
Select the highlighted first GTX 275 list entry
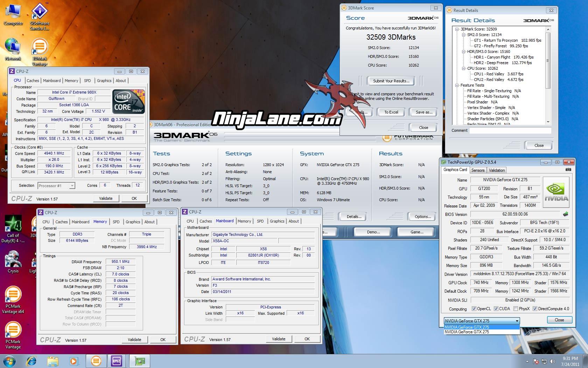point(482,327)
